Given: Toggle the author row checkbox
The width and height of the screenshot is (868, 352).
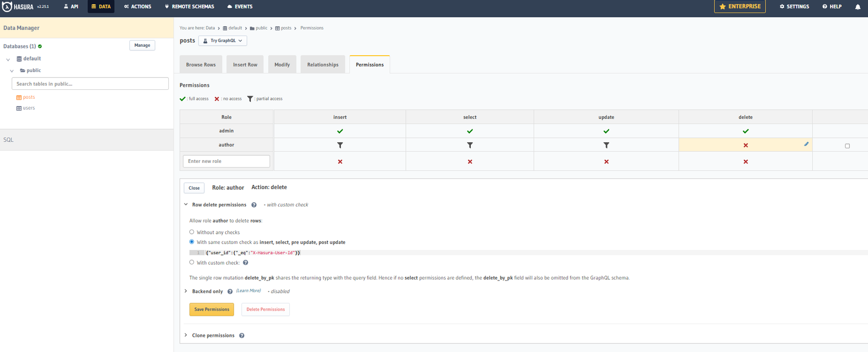Looking at the screenshot, I should tap(847, 146).
